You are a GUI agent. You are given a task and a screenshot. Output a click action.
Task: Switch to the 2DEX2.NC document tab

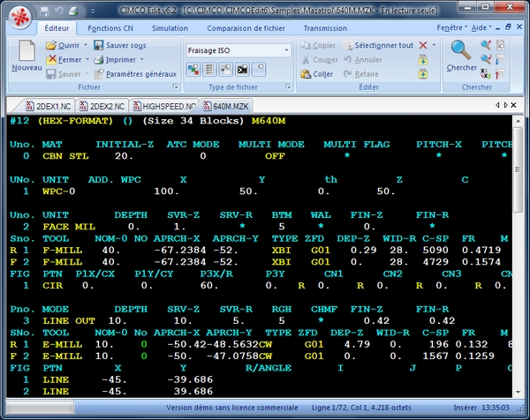point(102,107)
